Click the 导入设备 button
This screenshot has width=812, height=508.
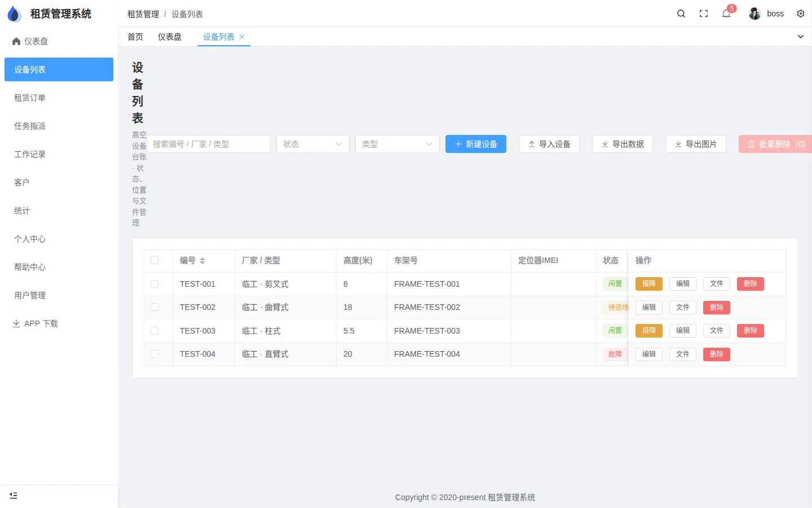pos(549,144)
